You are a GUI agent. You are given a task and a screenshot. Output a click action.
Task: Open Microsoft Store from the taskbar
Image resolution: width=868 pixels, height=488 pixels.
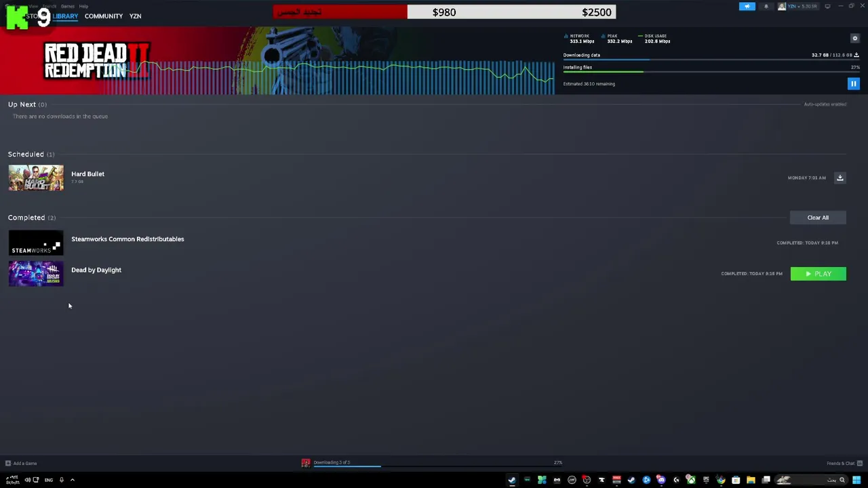click(x=736, y=480)
